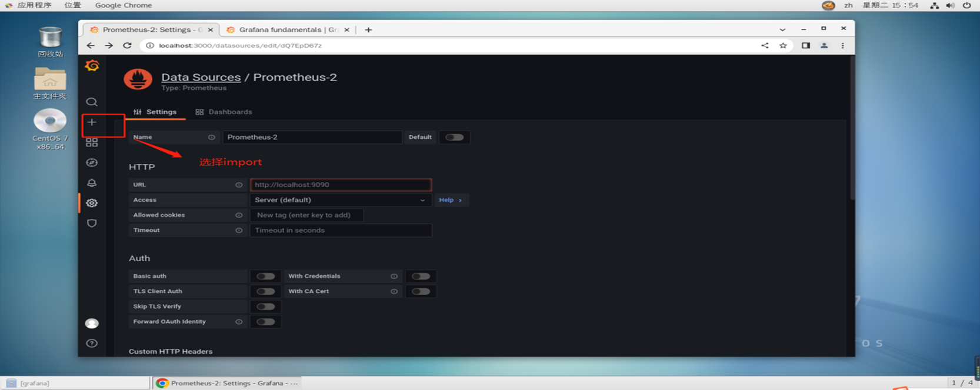Open the Configuration gear icon
Screen dimensions: 980x390
(x=92, y=203)
